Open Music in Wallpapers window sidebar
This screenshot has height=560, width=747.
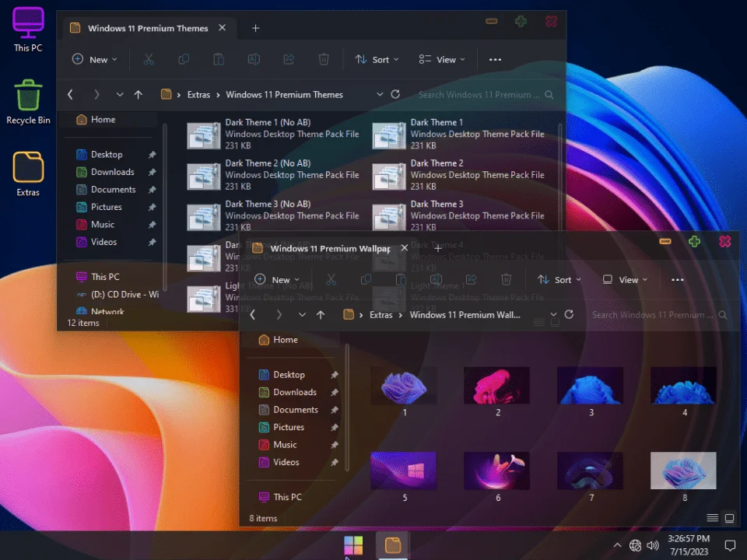click(x=285, y=445)
